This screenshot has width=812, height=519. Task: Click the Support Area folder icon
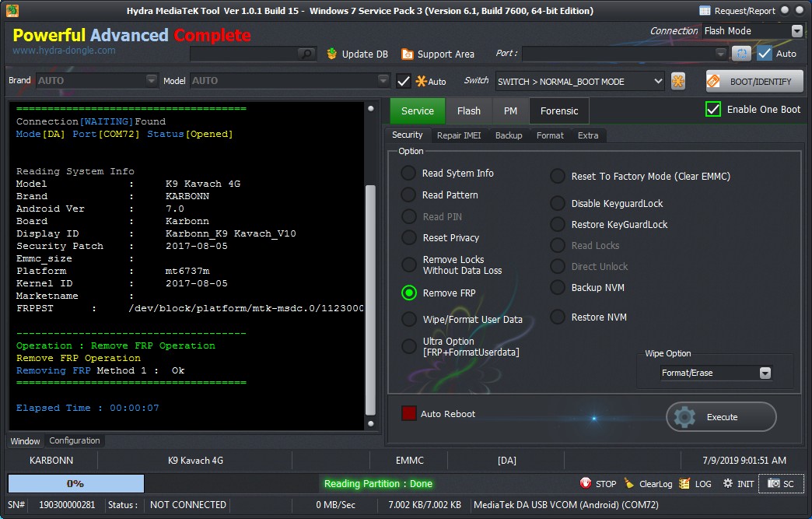click(x=408, y=54)
